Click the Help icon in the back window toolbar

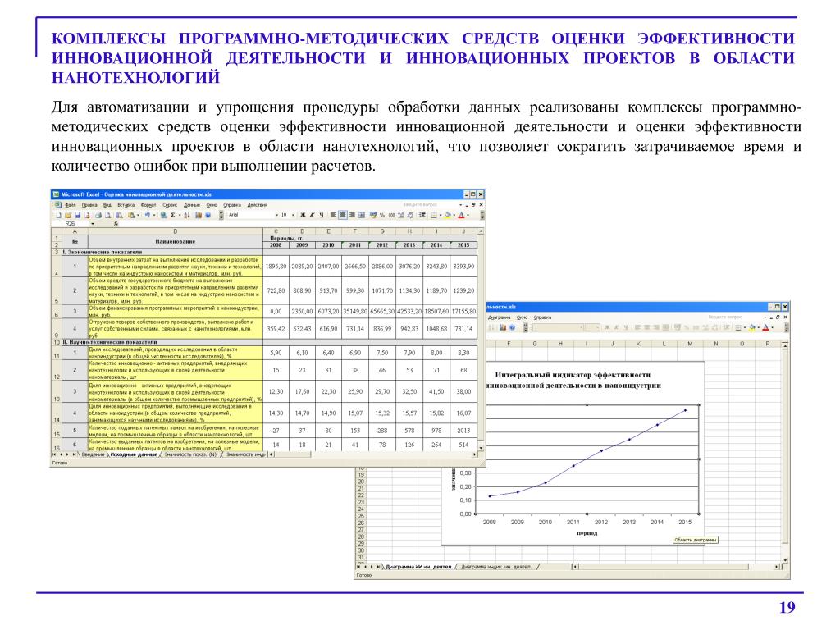[x=512, y=328]
